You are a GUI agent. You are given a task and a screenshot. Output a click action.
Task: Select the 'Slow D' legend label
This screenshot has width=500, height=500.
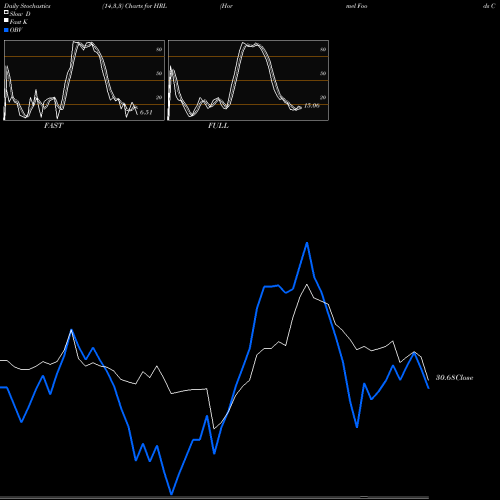[x=20, y=14]
